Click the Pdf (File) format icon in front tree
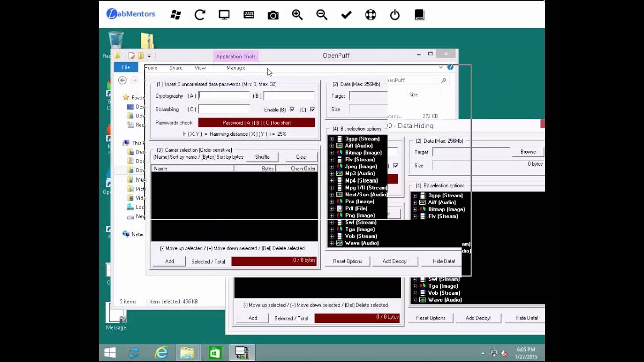The height and width of the screenshot is (362, 644). [340, 208]
